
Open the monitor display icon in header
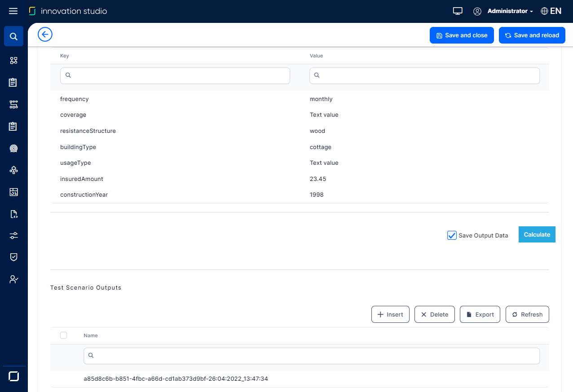(x=458, y=11)
